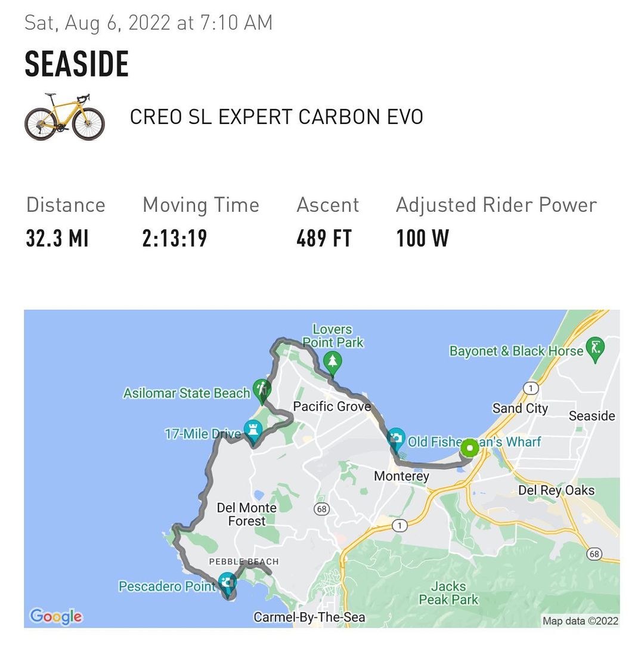
Task: Select the Bayonet & Black Horse golf pin
Action: (x=595, y=348)
